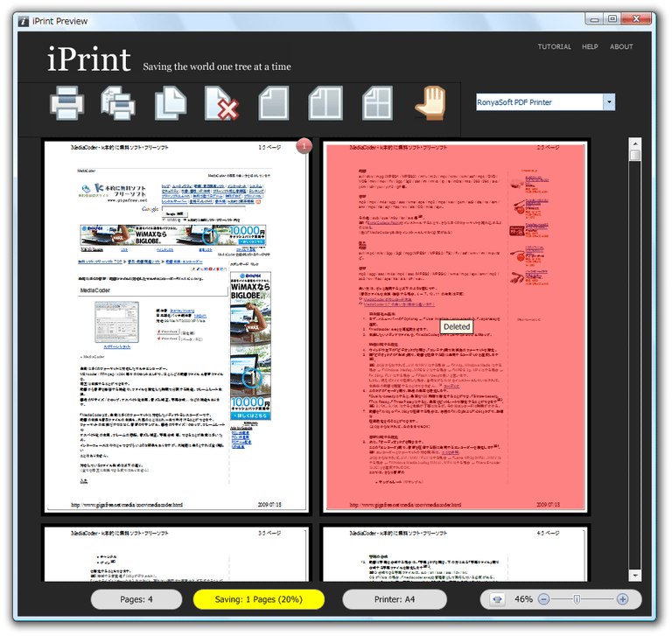Click the 46% zoom value text
Image resolution: width=672 pixels, height=636 pixels.
523,599
